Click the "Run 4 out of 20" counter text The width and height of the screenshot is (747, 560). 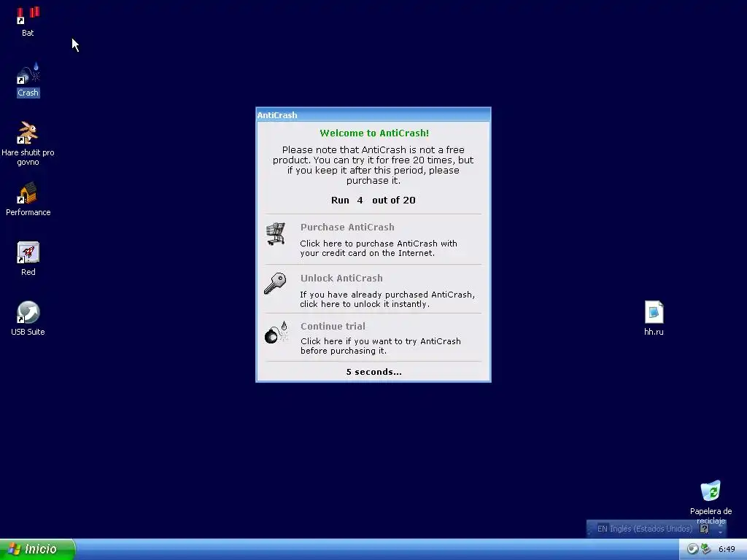coord(373,200)
